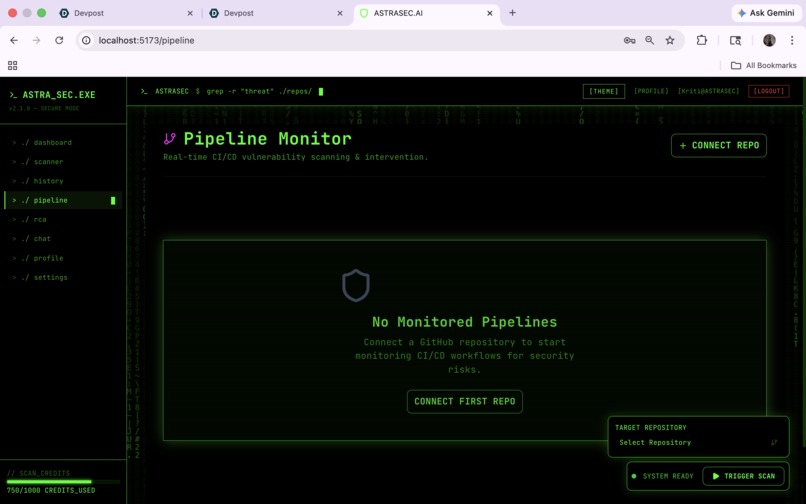Switch to the second Devpost tab
The width and height of the screenshot is (806, 504).
(x=275, y=13)
